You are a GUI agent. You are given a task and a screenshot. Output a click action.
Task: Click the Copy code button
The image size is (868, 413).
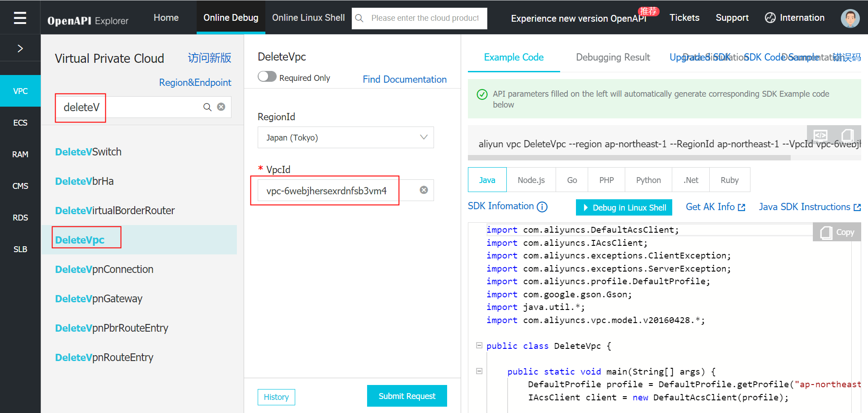point(837,232)
